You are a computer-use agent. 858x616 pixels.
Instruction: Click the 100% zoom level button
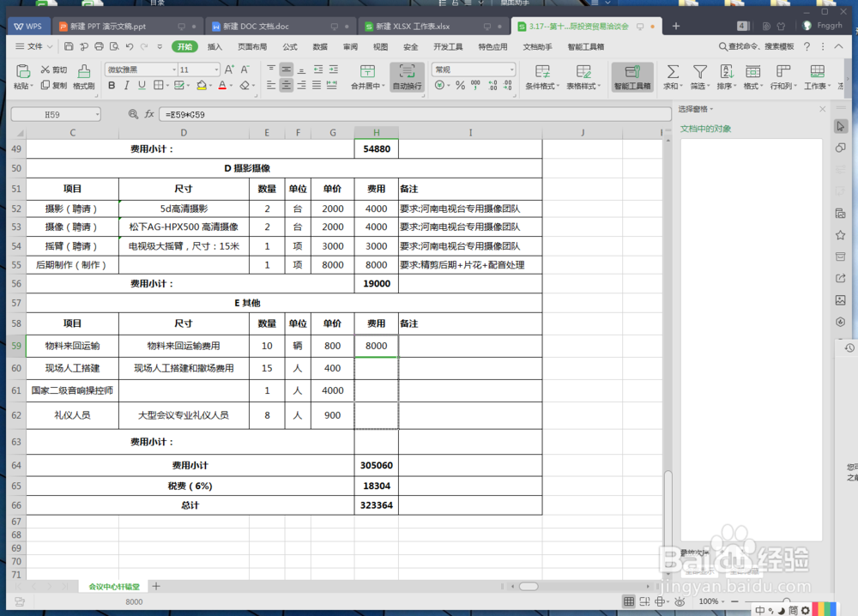click(709, 601)
